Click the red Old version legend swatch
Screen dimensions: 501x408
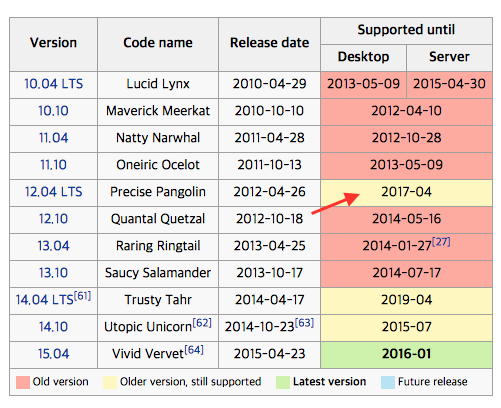tap(23, 382)
